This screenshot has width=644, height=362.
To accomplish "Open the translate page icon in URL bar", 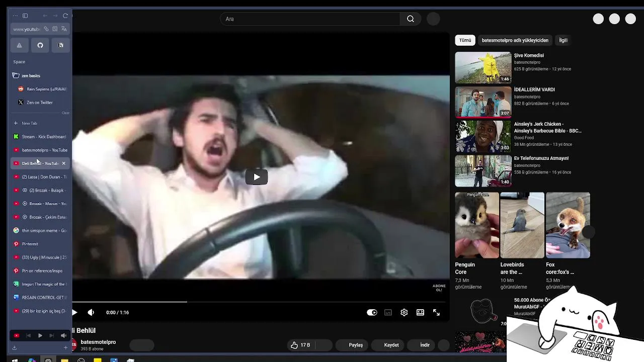I will pos(64,29).
